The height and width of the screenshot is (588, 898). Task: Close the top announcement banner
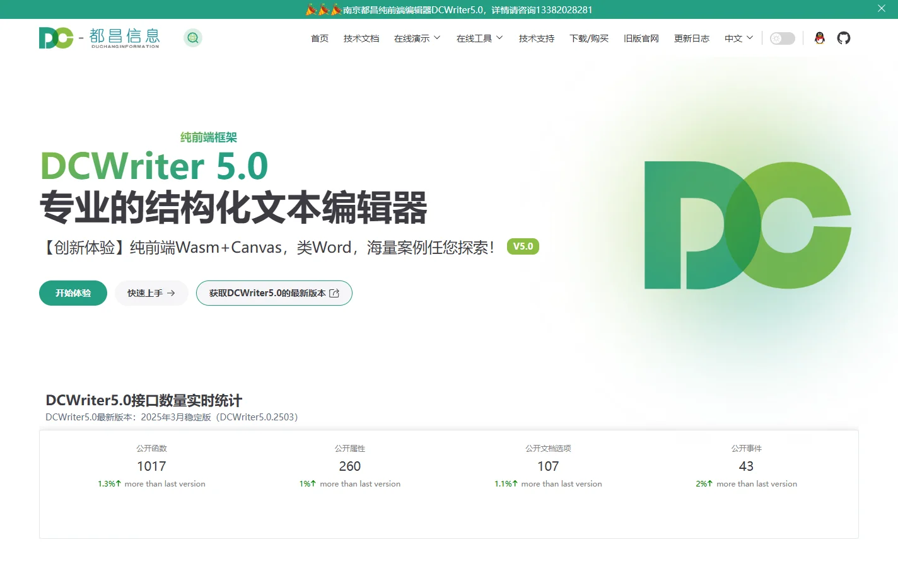882,8
